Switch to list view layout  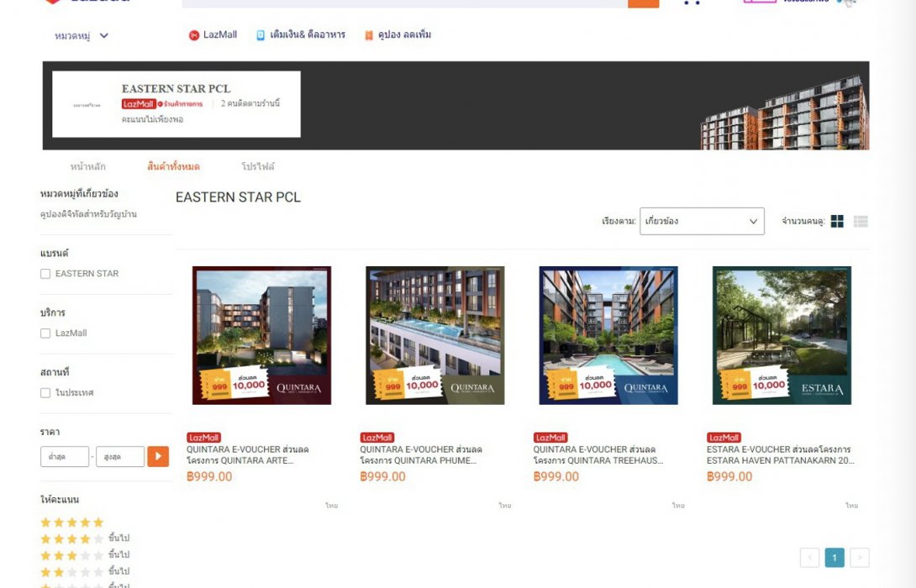(861, 221)
